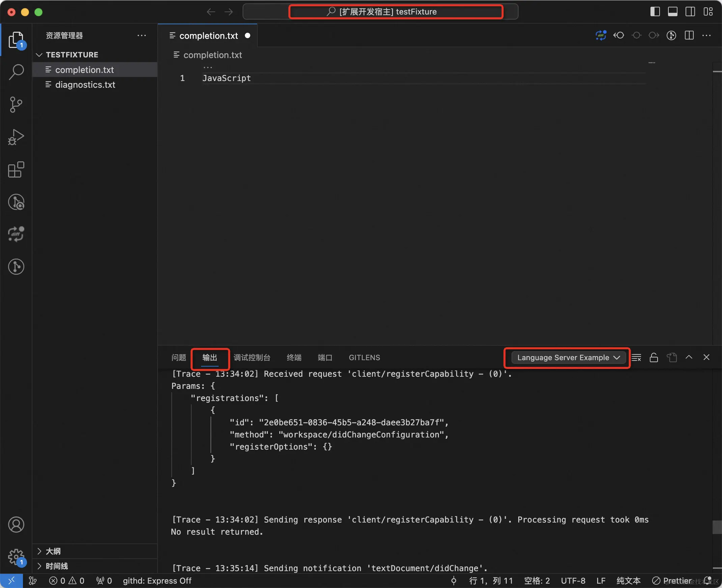Click completion.txt in the breadcrumb bar
This screenshot has width=722, height=588.
[x=212, y=55]
